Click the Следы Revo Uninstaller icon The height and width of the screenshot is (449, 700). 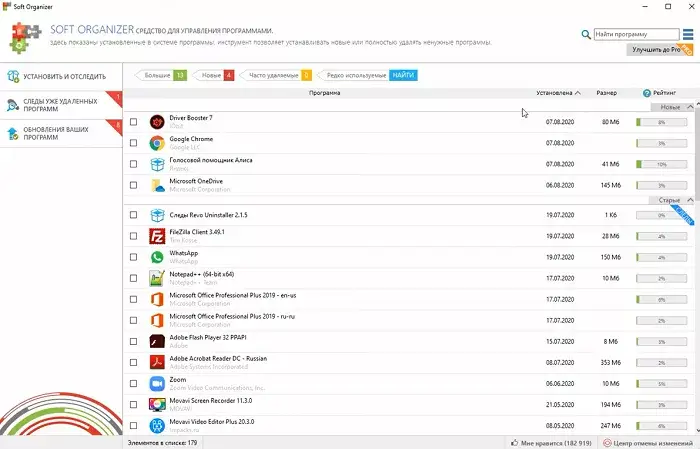pos(157,215)
